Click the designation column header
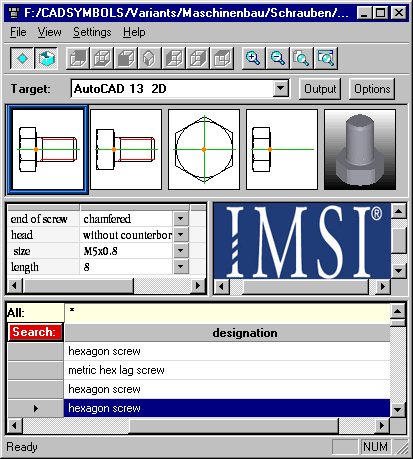The height and width of the screenshot is (459, 413). coord(227,333)
